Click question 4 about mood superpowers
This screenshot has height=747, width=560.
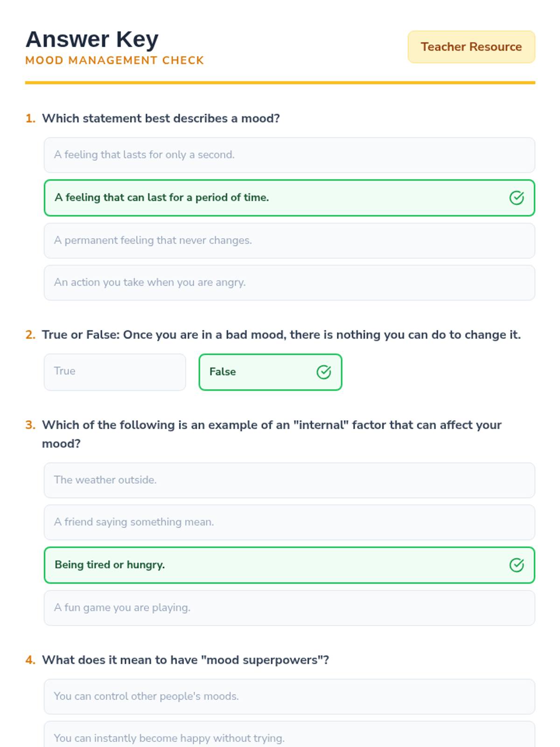(x=185, y=660)
